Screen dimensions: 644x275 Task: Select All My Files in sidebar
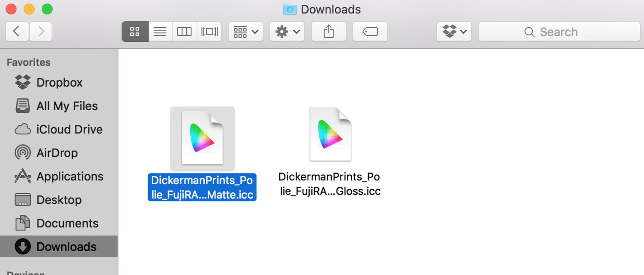[x=67, y=106]
